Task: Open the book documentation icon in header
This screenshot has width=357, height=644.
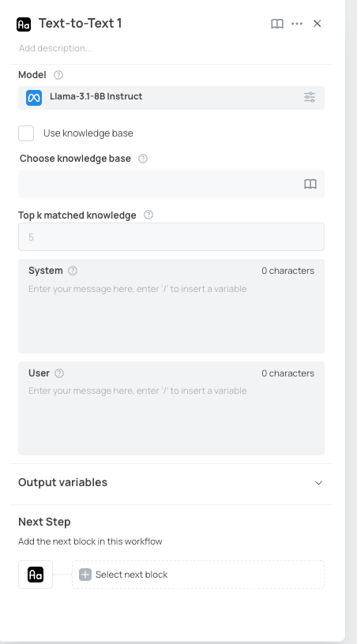Action: (x=277, y=24)
